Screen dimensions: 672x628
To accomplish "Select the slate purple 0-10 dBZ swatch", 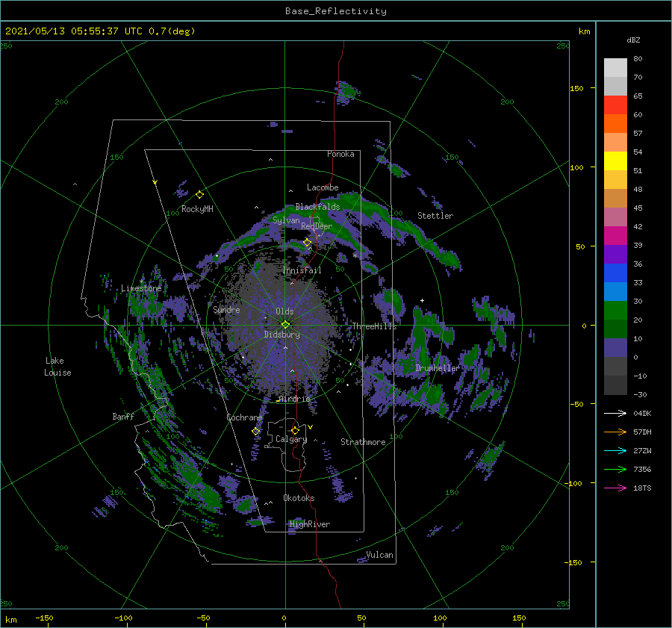I will 615,348.
